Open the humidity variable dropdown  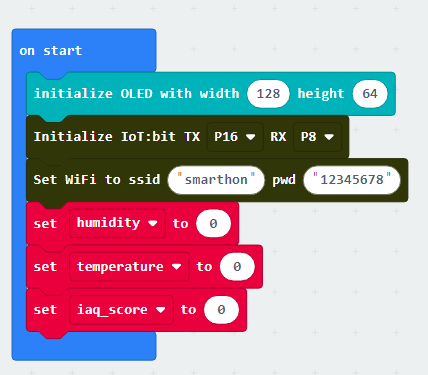coord(117,223)
